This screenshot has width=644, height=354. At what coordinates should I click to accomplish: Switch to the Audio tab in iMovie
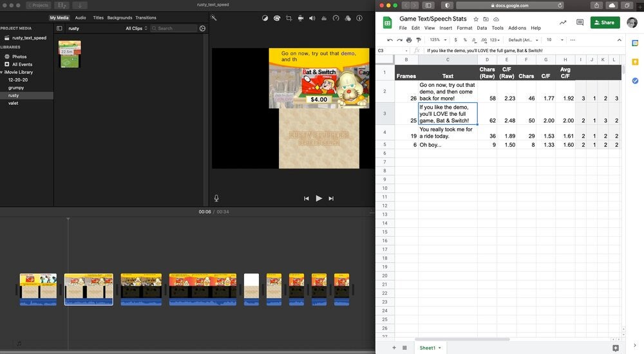click(x=80, y=17)
